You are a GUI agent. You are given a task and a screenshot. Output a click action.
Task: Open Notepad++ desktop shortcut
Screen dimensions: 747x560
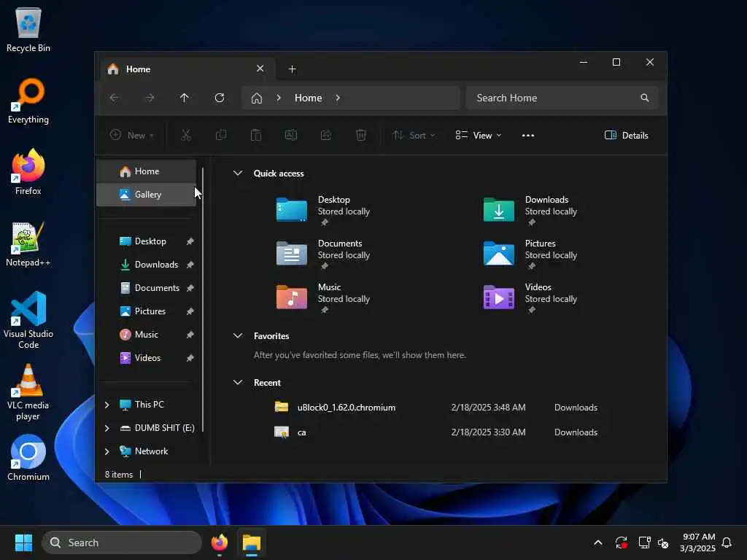point(28,244)
